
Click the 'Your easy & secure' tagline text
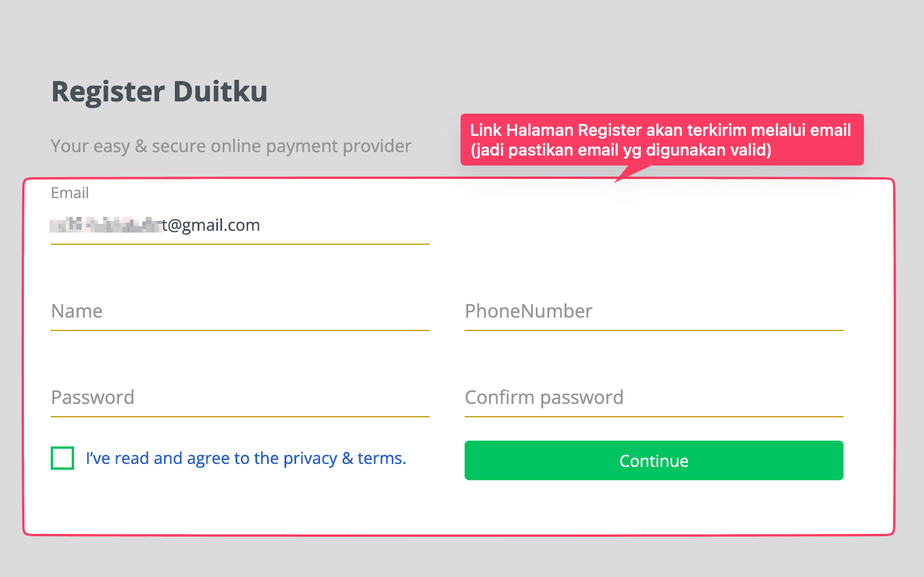[x=231, y=146]
